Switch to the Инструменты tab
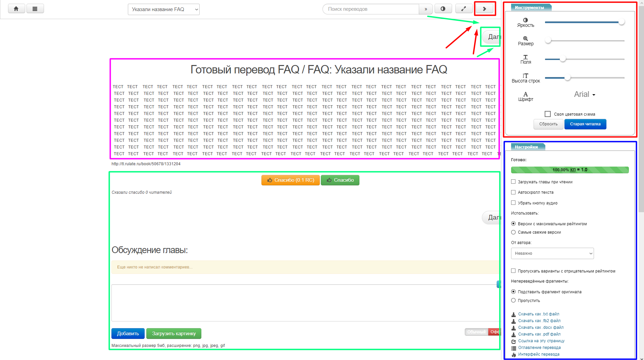 (529, 7)
